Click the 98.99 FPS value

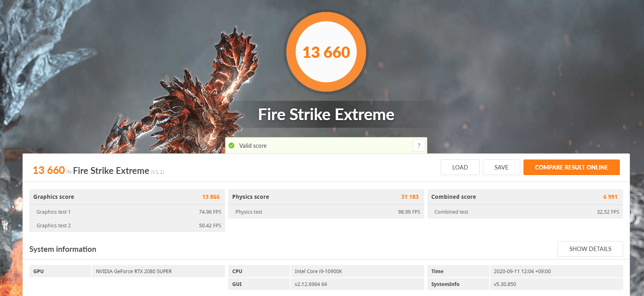(x=409, y=212)
